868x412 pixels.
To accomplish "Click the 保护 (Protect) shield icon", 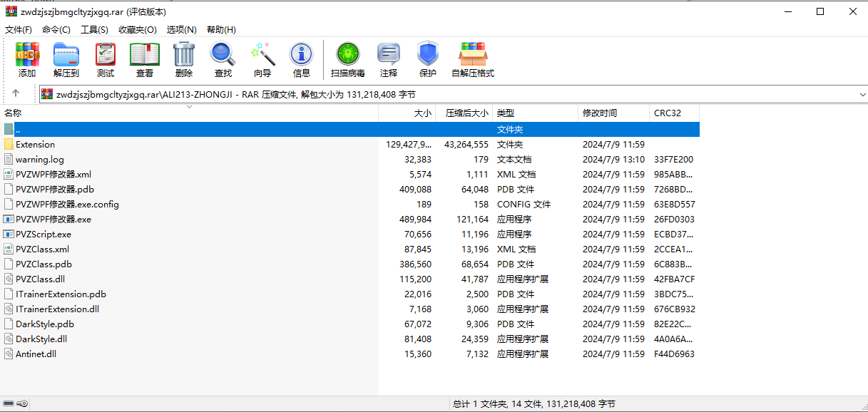I will pos(428,54).
